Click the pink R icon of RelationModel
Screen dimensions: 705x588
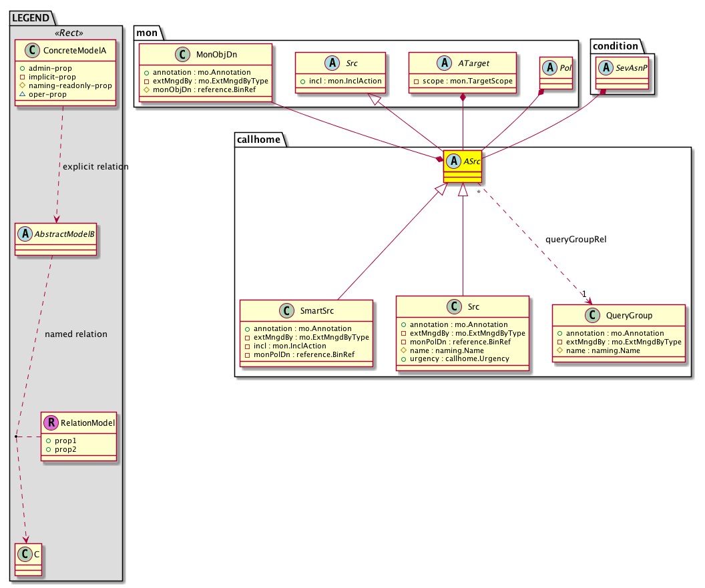point(51,422)
